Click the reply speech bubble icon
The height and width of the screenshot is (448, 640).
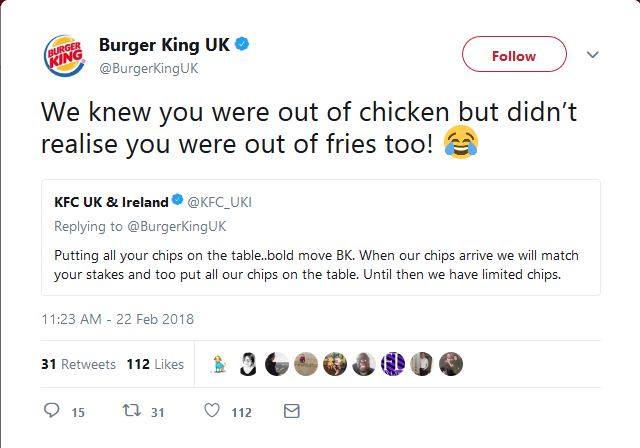tap(54, 411)
